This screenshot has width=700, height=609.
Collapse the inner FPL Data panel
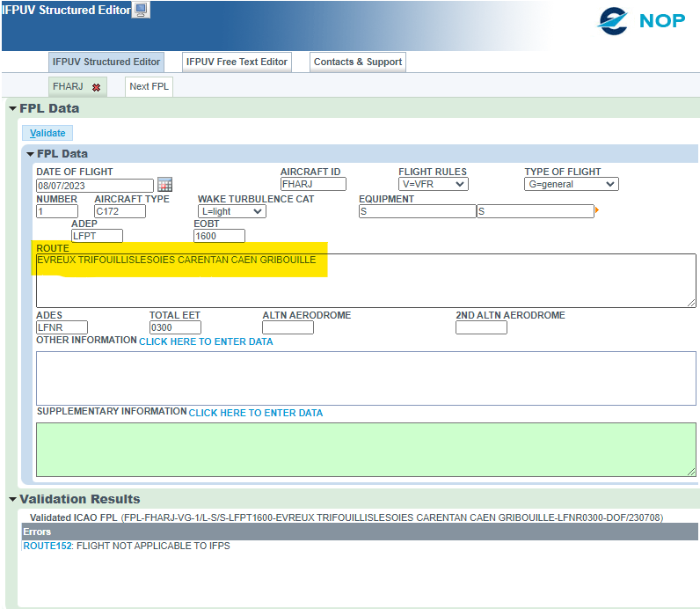(30, 154)
